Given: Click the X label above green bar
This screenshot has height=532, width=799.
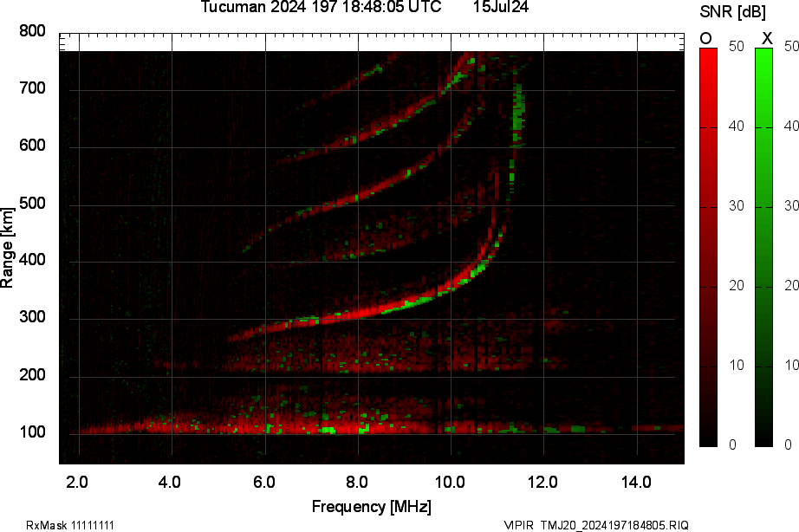Looking at the screenshot, I should 766,37.
